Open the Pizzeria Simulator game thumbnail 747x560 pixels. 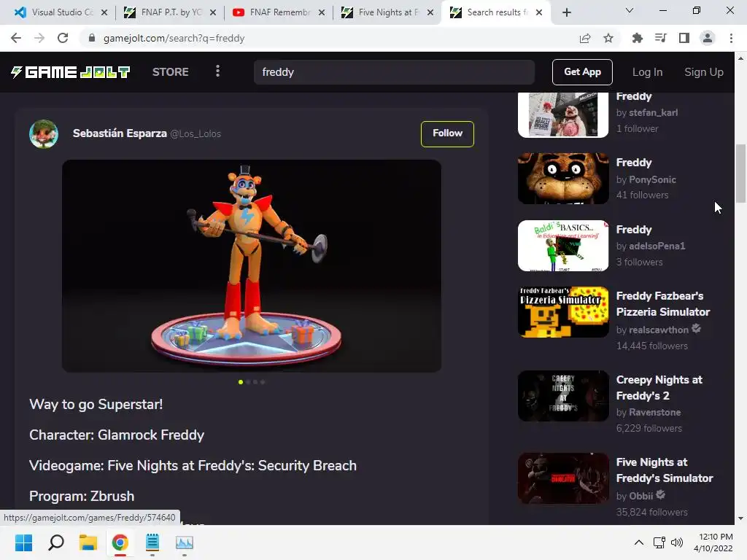(x=563, y=312)
